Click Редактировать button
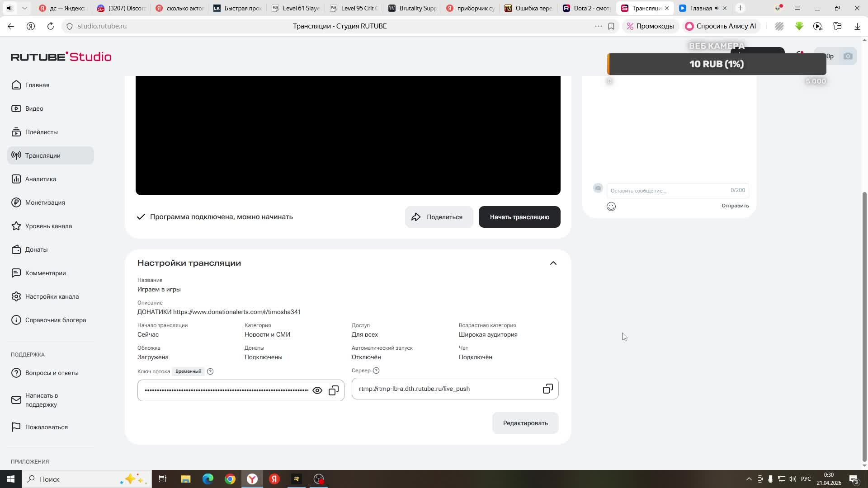This screenshot has width=868, height=488. point(525,423)
